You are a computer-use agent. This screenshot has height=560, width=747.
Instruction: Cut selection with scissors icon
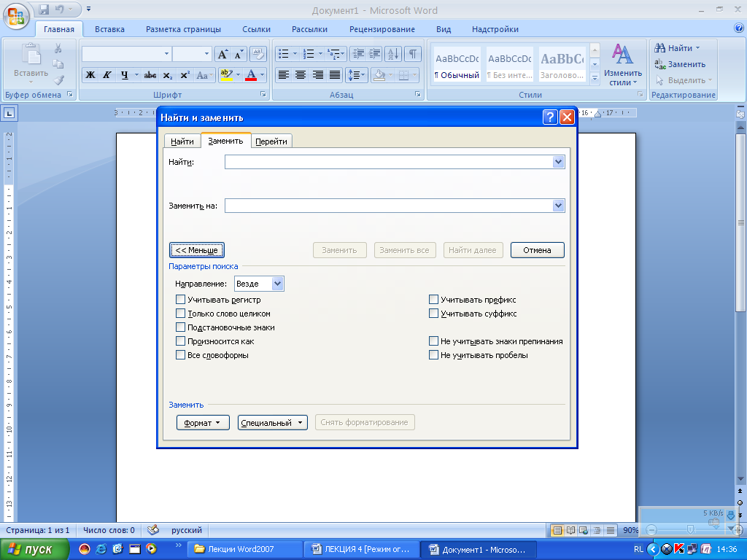(x=58, y=48)
